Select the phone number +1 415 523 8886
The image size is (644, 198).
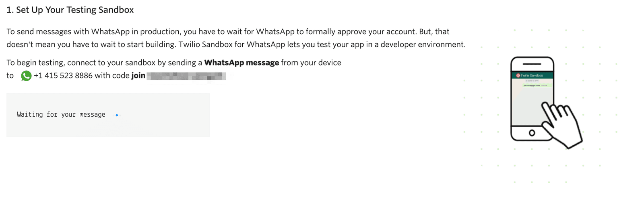(63, 76)
